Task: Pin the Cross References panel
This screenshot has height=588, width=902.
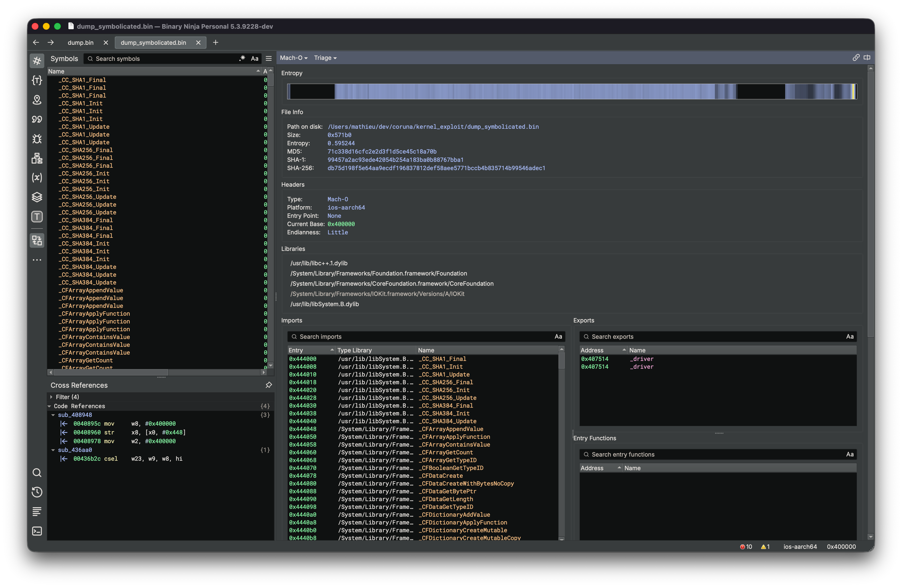Action: 269,385
